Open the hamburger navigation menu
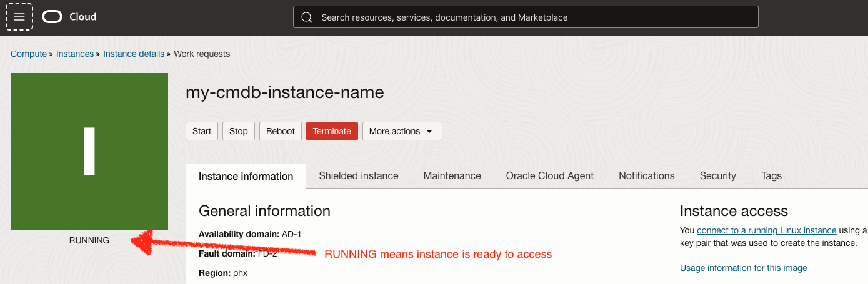868x284 pixels. 19,17
